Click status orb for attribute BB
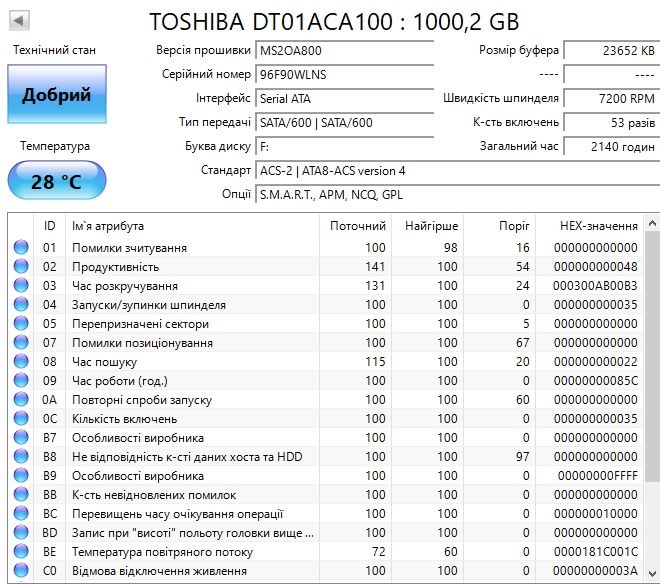This screenshot has height=584, width=660. pyautogui.click(x=21, y=494)
